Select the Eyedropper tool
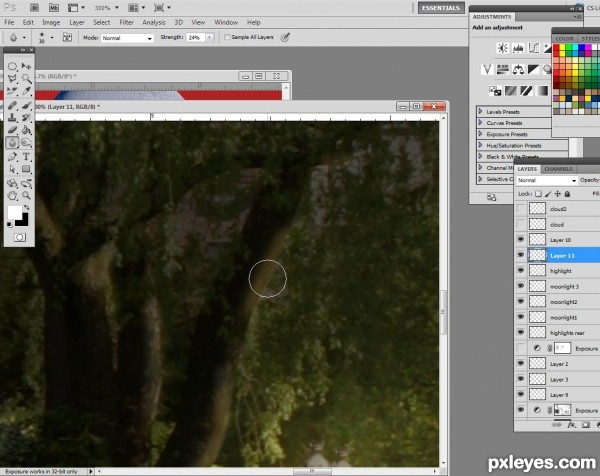Viewport: 600px width, 476px height. click(x=26, y=91)
